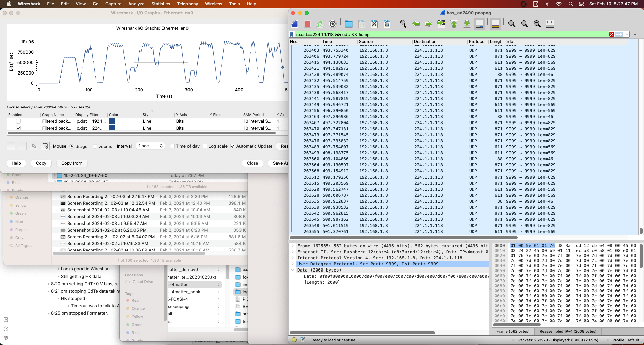
Task: Expand the 10-2-2024_19-57-50 folder
Action: [x=55, y=175]
